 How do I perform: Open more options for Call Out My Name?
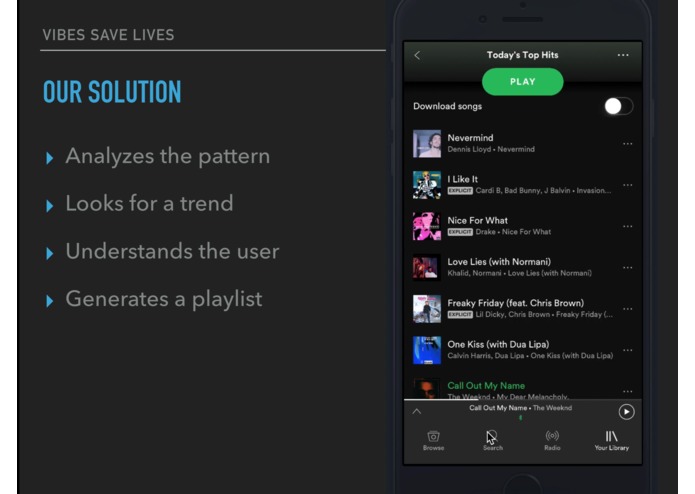627,391
